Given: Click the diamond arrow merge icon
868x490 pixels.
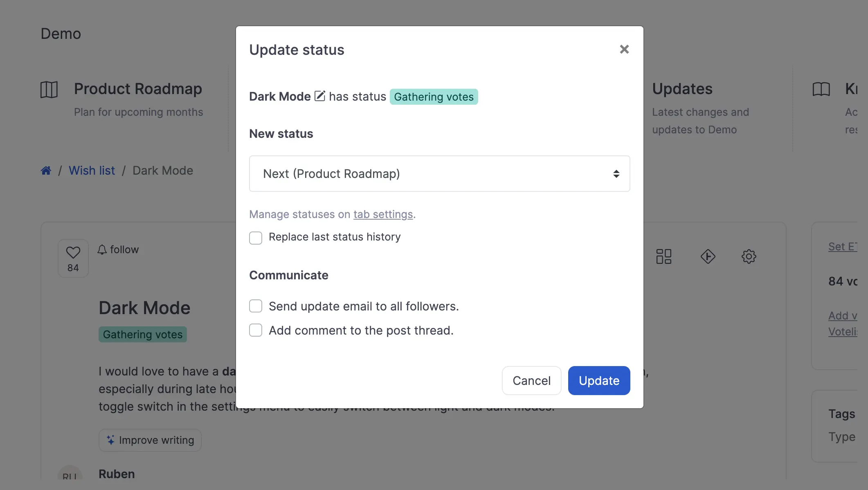Looking at the screenshot, I should coord(708,256).
